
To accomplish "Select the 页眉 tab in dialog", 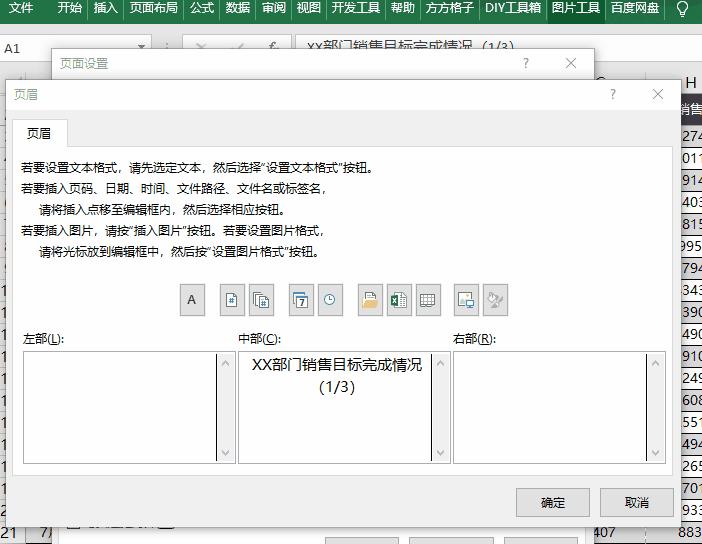I will click(39, 133).
